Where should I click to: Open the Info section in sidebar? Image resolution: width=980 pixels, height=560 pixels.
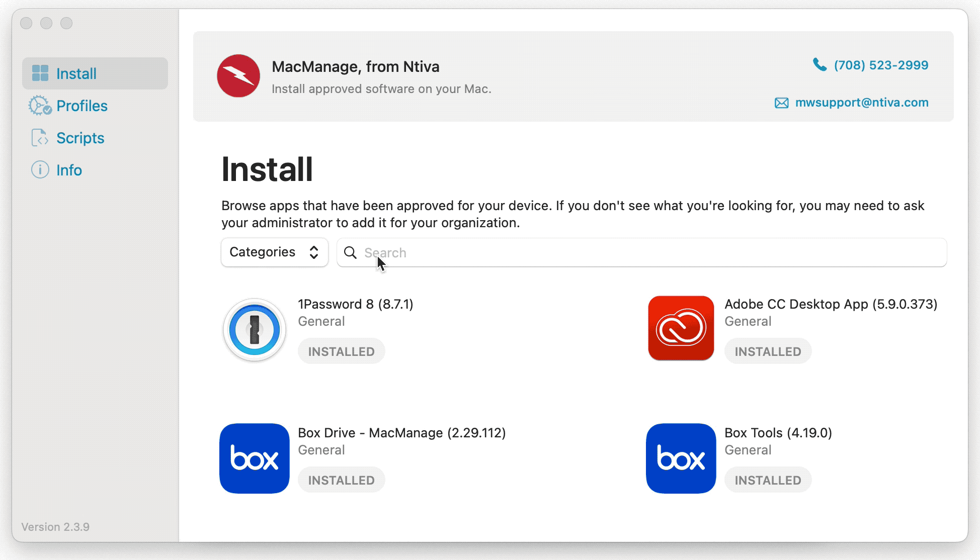pos(95,170)
